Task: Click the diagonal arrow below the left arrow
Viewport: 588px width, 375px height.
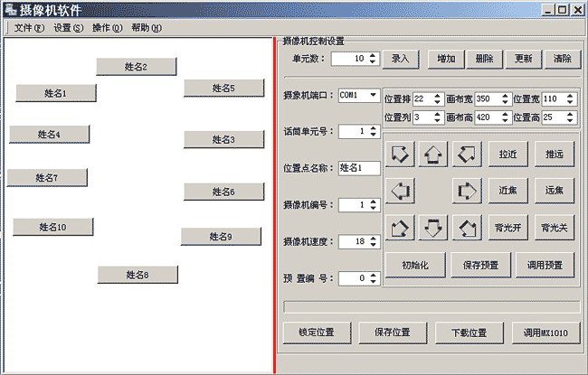Action: coord(400,227)
